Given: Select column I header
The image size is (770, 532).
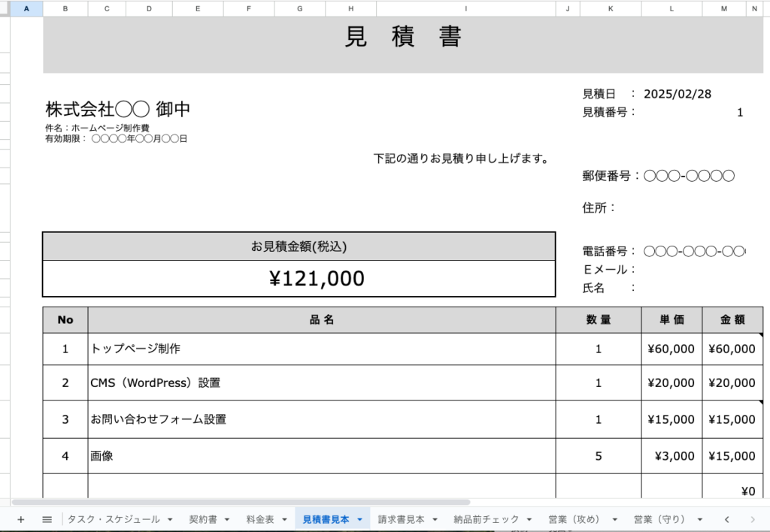Looking at the screenshot, I should (465, 8).
